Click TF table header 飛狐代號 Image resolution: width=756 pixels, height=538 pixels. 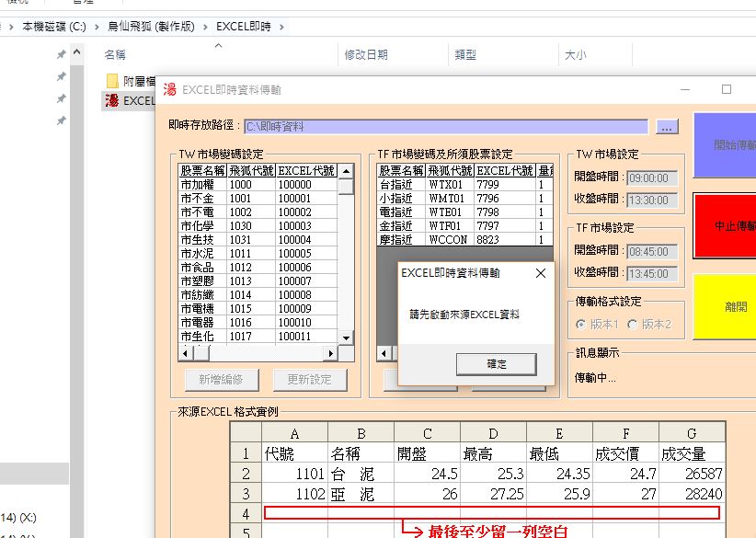(x=451, y=171)
